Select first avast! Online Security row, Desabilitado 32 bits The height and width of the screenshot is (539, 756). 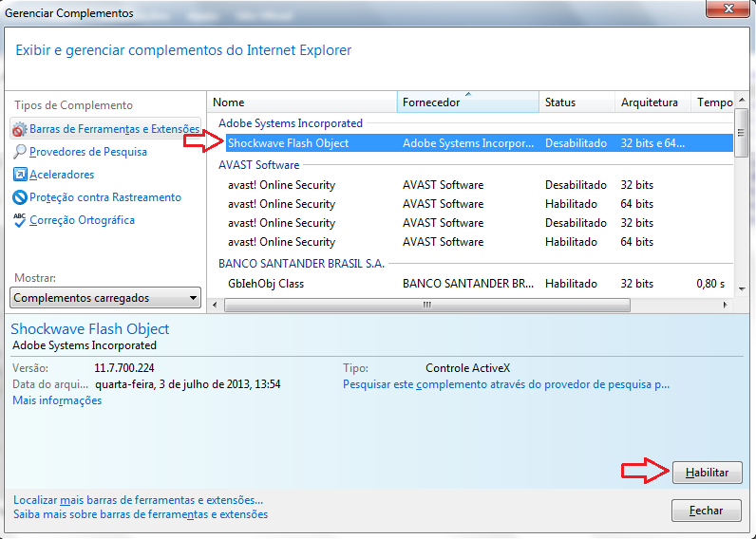480,185
